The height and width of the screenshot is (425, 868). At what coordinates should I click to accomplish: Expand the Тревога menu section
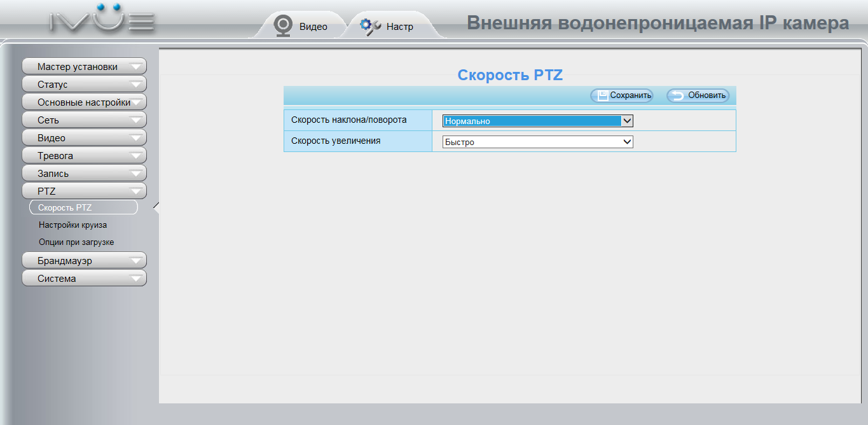point(85,155)
